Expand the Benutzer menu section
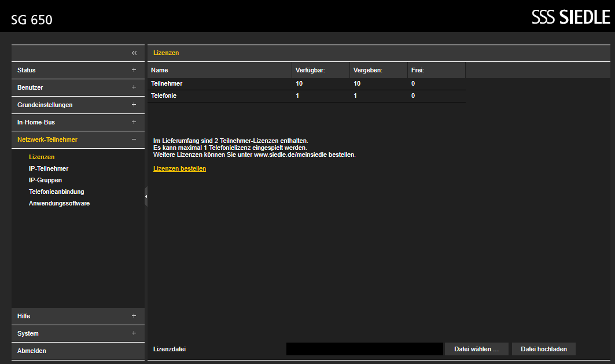The image size is (615, 364). pyautogui.click(x=78, y=87)
